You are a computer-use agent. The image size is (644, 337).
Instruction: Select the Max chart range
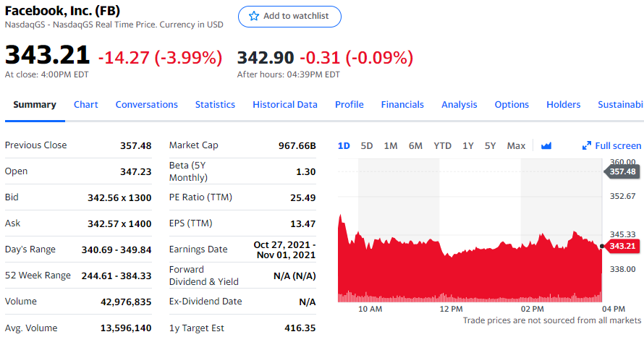(516, 145)
